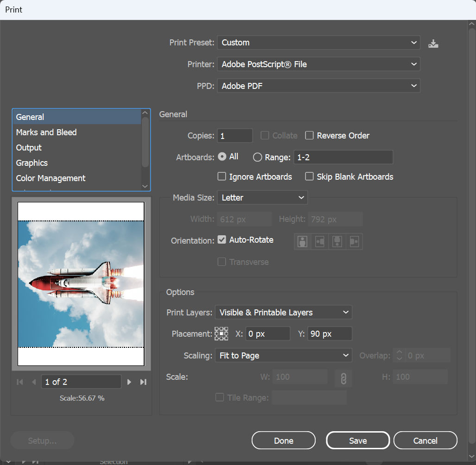Select the All artboards radio button

(x=222, y=157)
